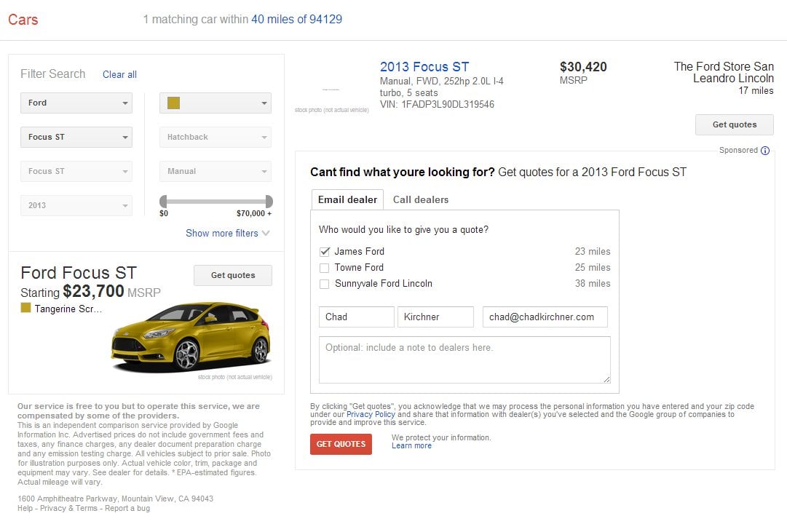Click the stock photo thumbnail of listing

(x=331, y=90)
